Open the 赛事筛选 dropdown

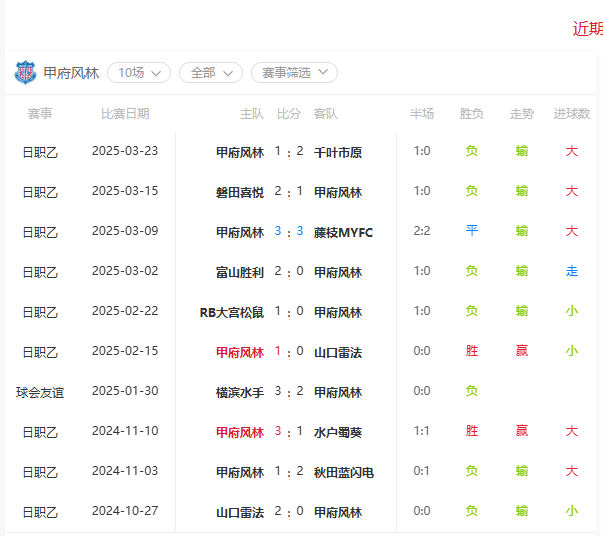coord(295,73)
